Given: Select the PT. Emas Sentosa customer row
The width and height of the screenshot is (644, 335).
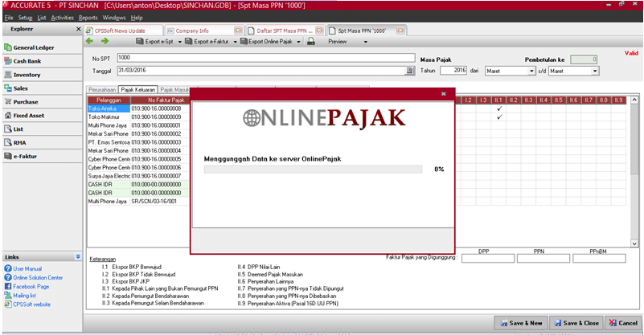Looking at the screenshot, I should pos(109,142).
